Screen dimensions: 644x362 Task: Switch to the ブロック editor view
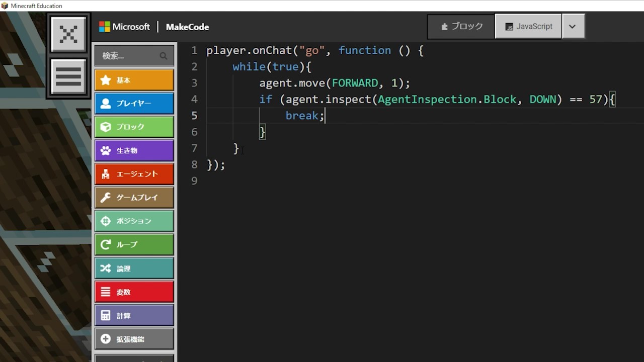(x=461, y=27)
